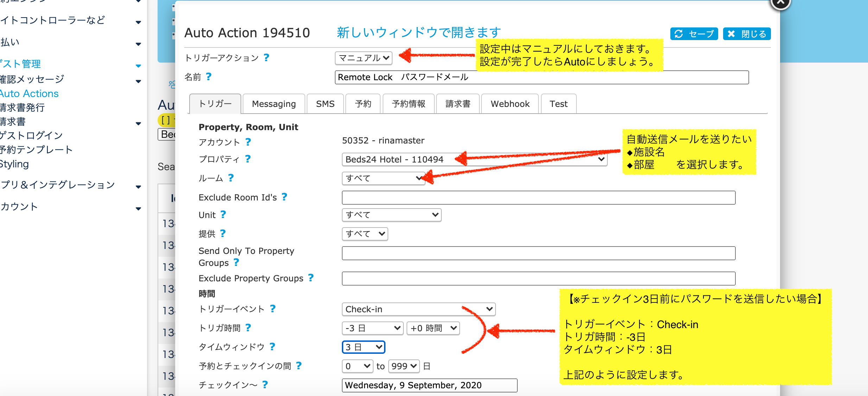Click help icon next to タイムウィンドウ
The width and height of the screenshot is (868, 396).
point(272,347)
